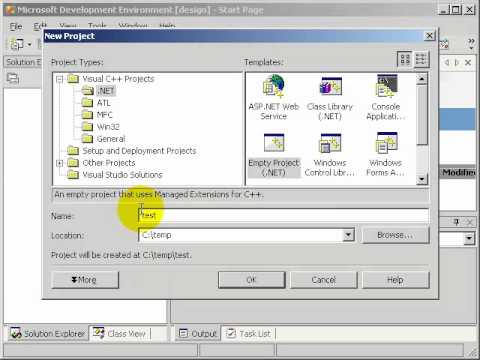This screenshot has width=480, height=360.
Task: Click the previous tab arrow in main window
Action: coord(447,62)
